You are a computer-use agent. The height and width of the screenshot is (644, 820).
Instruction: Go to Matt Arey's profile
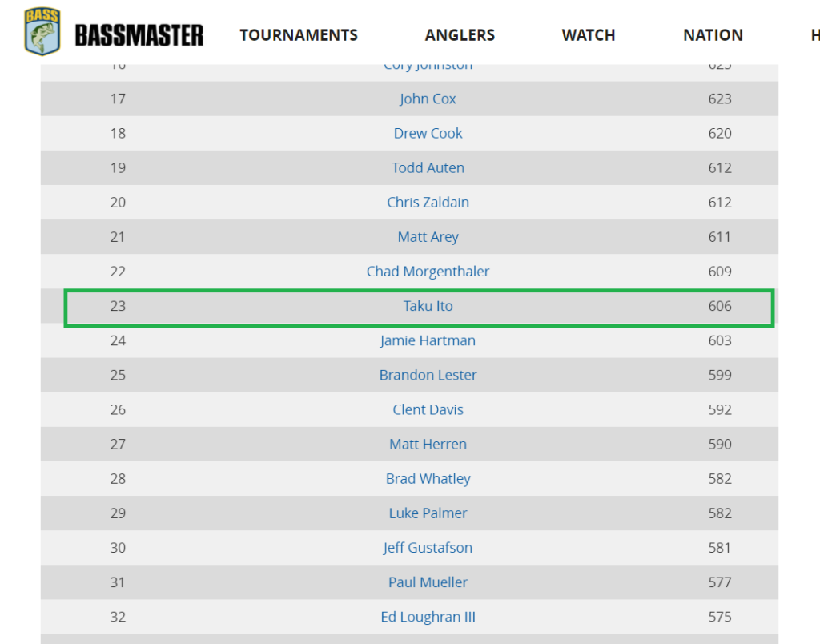tap(428, 236)
